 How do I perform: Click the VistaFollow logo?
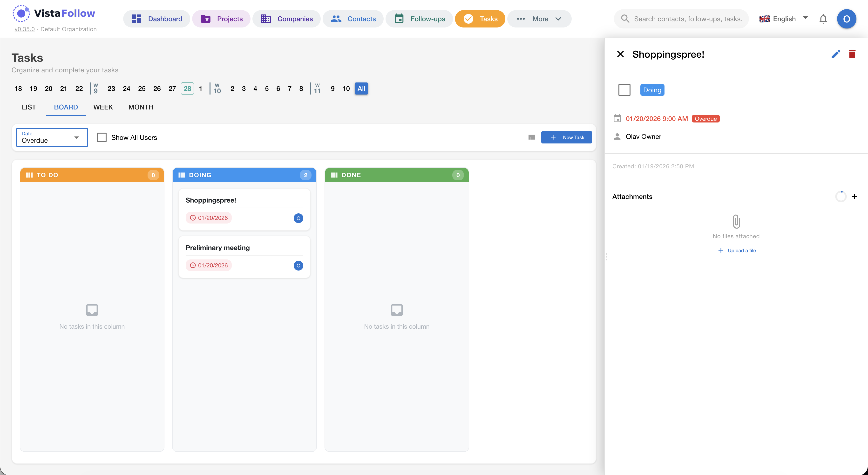click(54, 14)
